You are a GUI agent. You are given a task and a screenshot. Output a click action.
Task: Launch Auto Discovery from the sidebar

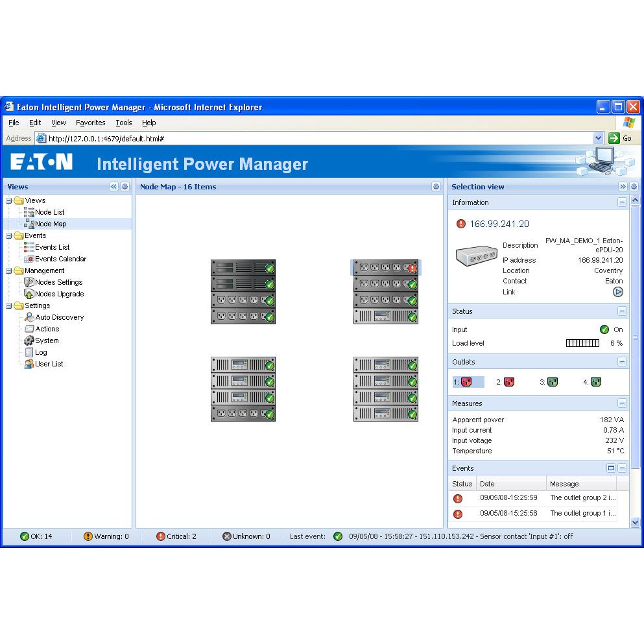pyautogui.click(x=31, y=317)
